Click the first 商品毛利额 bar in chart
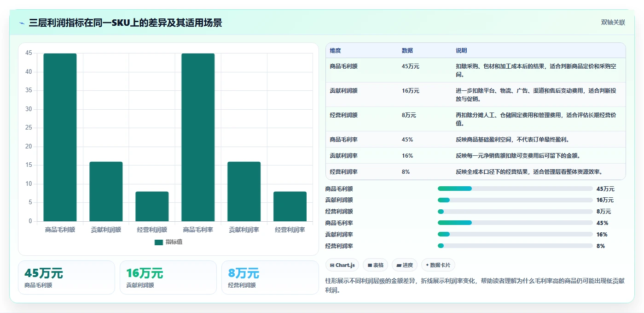 (x=60, y=137)
